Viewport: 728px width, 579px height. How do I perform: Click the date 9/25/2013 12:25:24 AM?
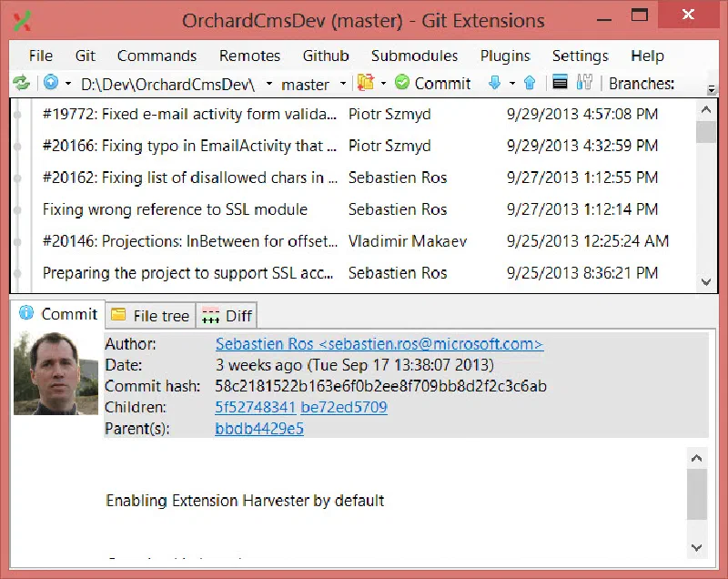[x=587, y=241]
